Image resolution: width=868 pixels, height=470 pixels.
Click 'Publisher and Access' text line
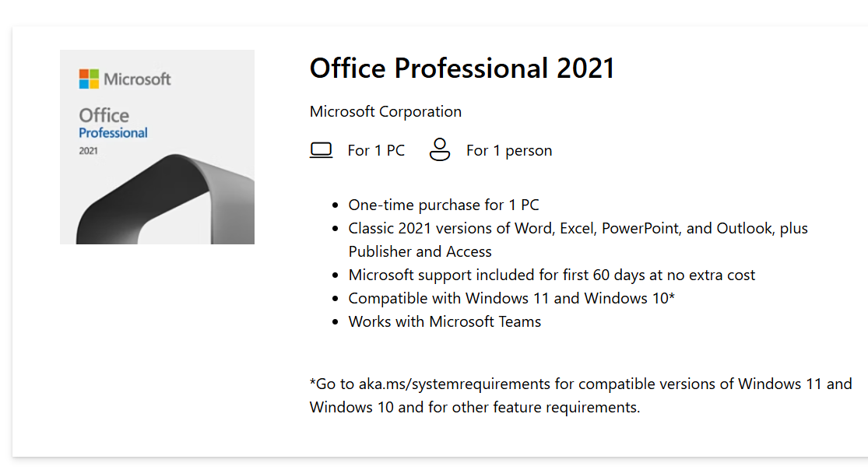(x=420, y=251)
